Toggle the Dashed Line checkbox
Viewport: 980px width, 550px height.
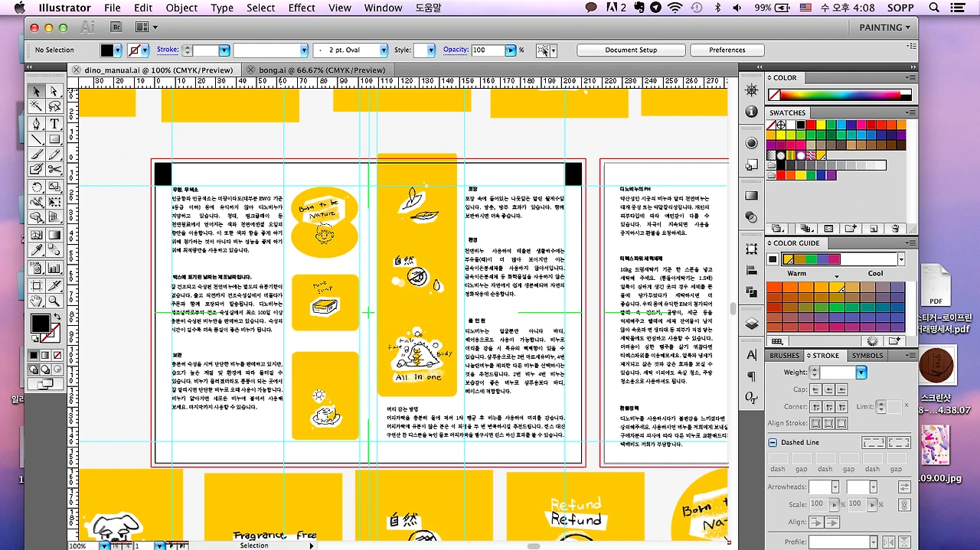(773, 442)
